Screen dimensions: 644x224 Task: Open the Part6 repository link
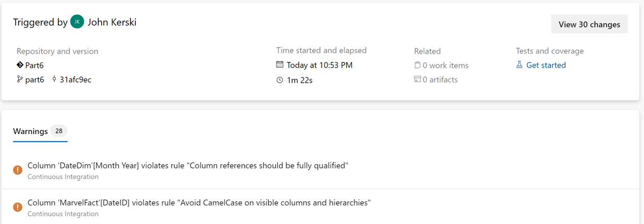point(35,65)
